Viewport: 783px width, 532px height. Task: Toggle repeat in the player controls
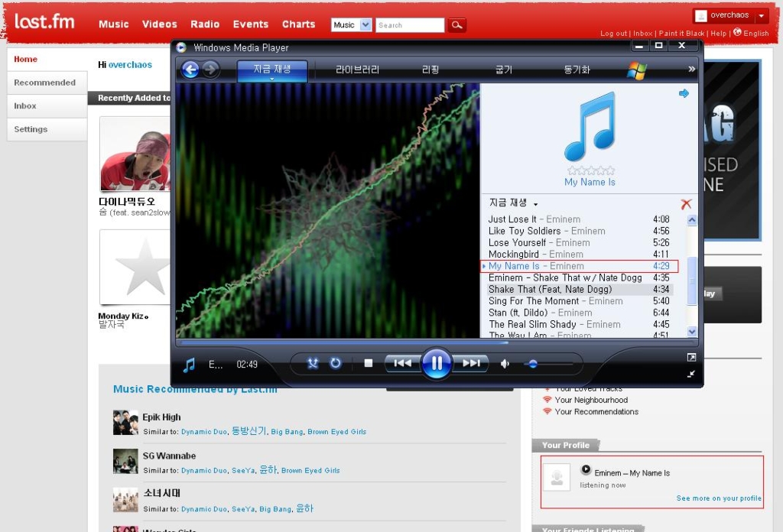point(336,363)
